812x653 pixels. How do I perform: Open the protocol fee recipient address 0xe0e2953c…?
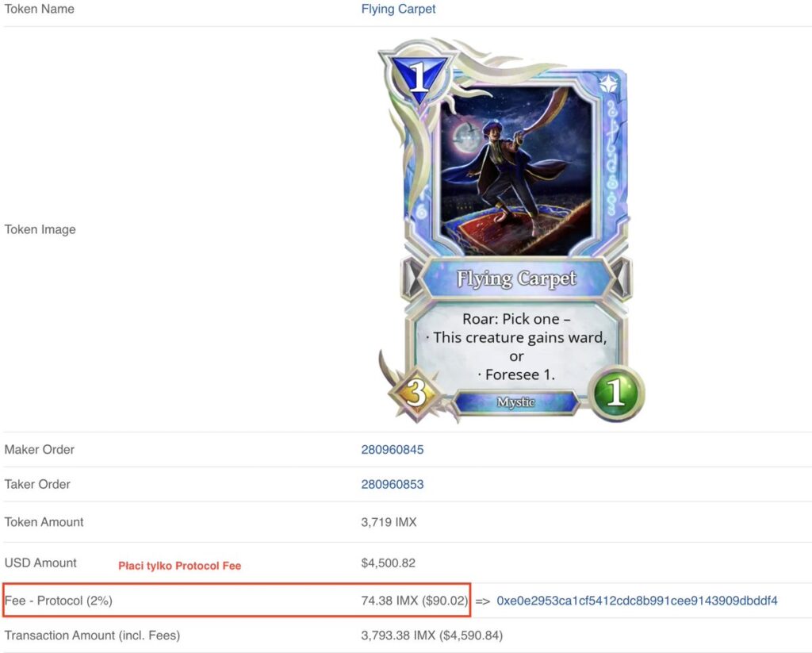637,601
